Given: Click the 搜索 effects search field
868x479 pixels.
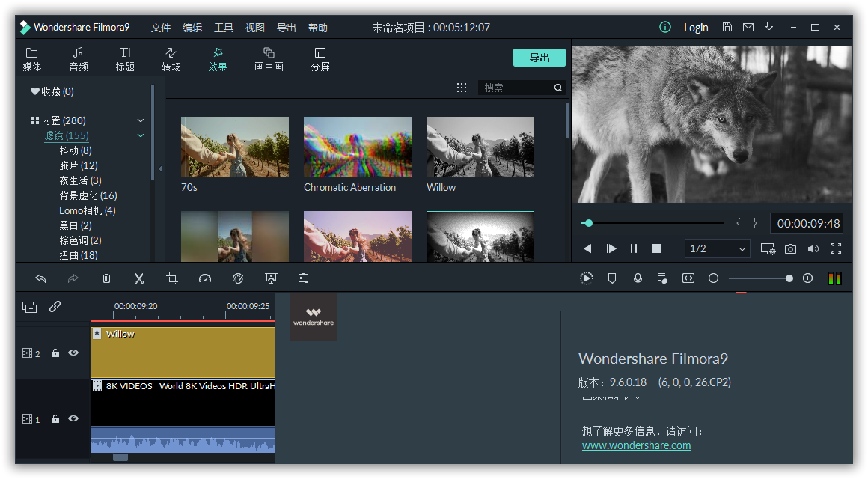Looking at the screenshot, I should pos(522,88).
